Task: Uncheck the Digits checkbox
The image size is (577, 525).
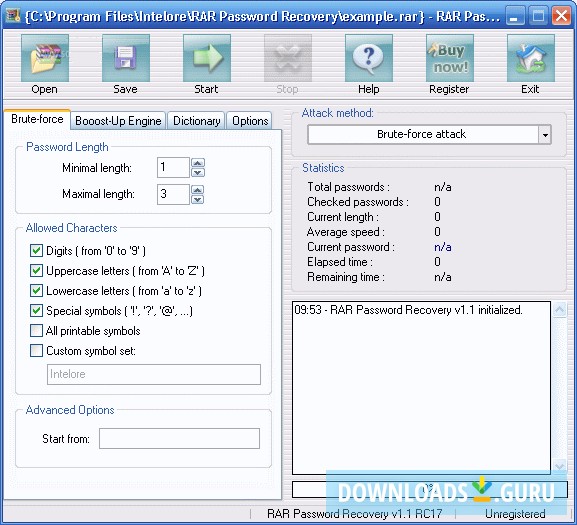Action: [x=36, y=251]
